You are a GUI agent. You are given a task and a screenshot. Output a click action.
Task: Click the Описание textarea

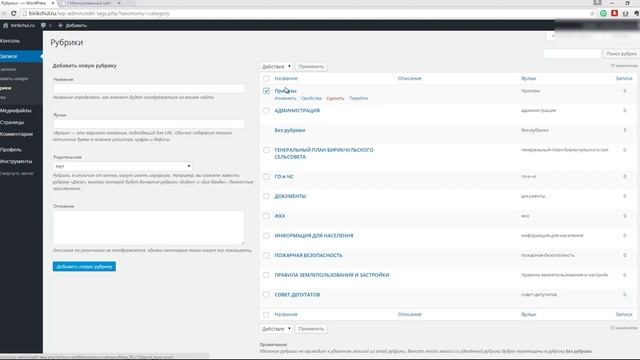[x=149, y=227]
